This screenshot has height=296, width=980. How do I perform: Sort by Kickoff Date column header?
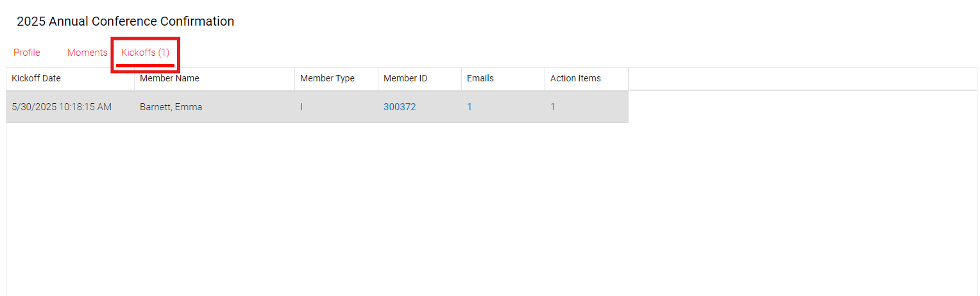coord(71,79)
